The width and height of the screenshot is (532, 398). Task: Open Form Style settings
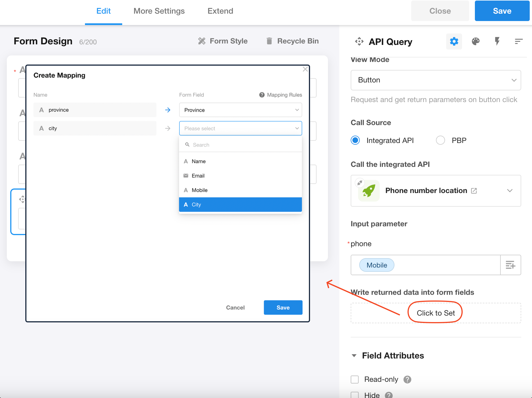(223, 41)
